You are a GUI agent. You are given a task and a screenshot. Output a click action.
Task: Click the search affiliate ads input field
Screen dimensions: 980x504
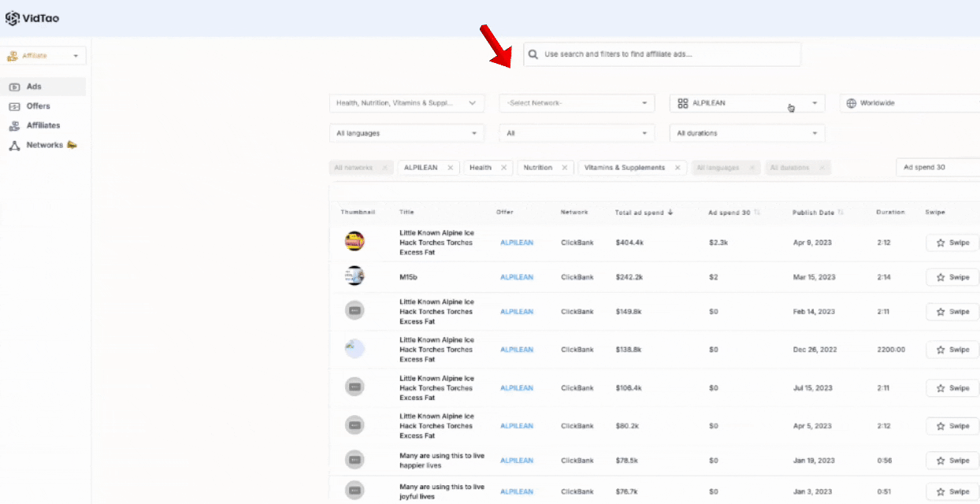(x=670, y=54)
